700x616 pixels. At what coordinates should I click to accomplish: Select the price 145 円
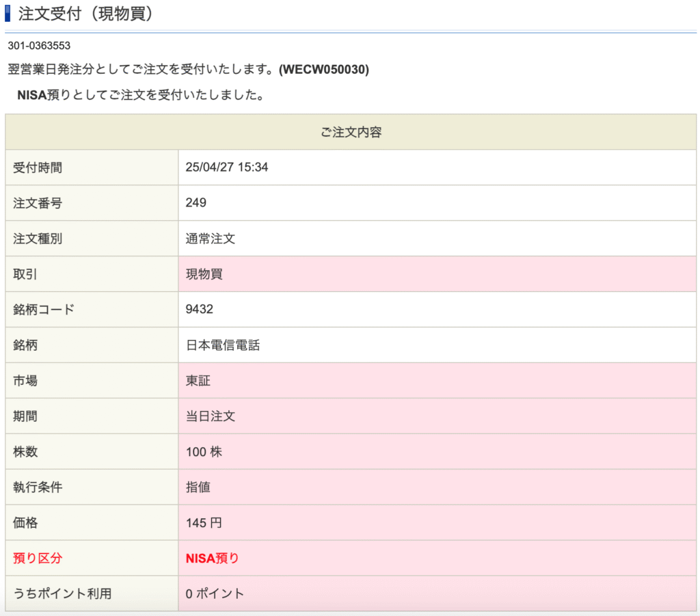click(204, 522)
